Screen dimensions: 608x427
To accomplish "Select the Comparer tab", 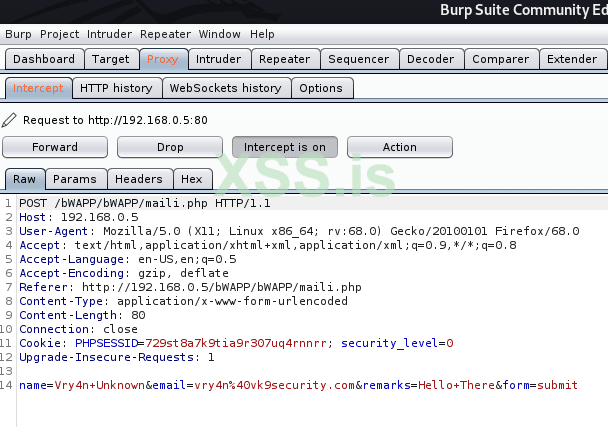I will (x=500, y=59).
